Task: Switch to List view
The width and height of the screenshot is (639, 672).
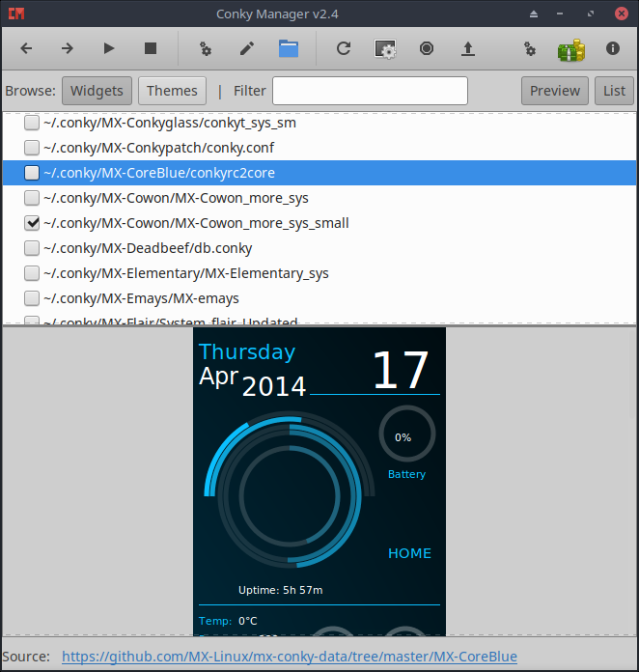Action: click(x=614, y=91)
